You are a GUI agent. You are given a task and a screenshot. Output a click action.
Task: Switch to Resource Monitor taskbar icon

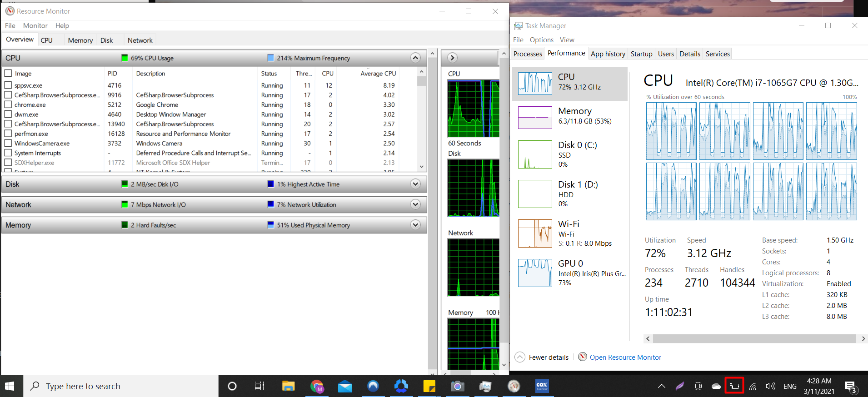pyautogui.click(x=514, y=386)
